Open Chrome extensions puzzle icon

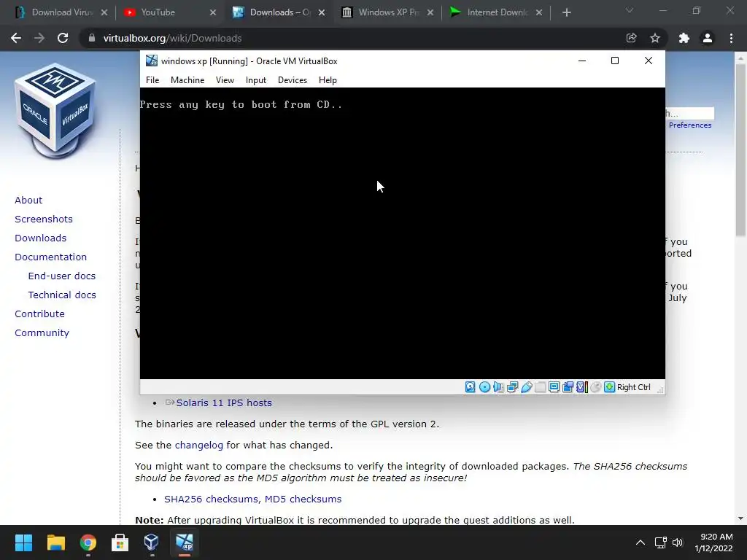coord(684,38)
